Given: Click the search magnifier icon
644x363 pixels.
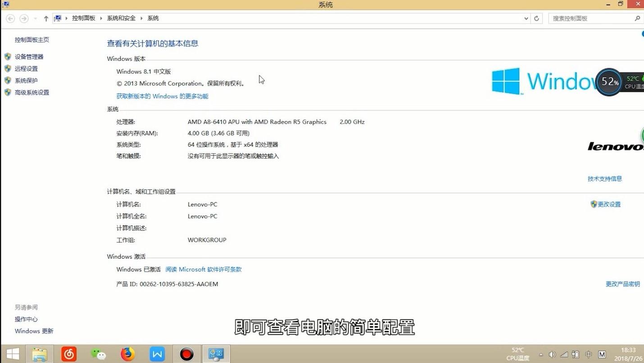Looking at the screenshot, I should tap(637, 18).
